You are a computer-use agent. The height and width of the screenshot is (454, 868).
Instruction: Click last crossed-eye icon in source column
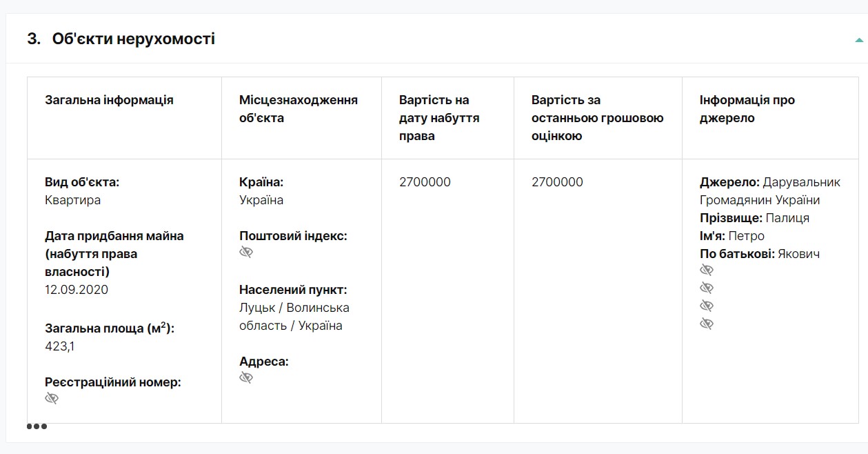(x=707, y=324)
